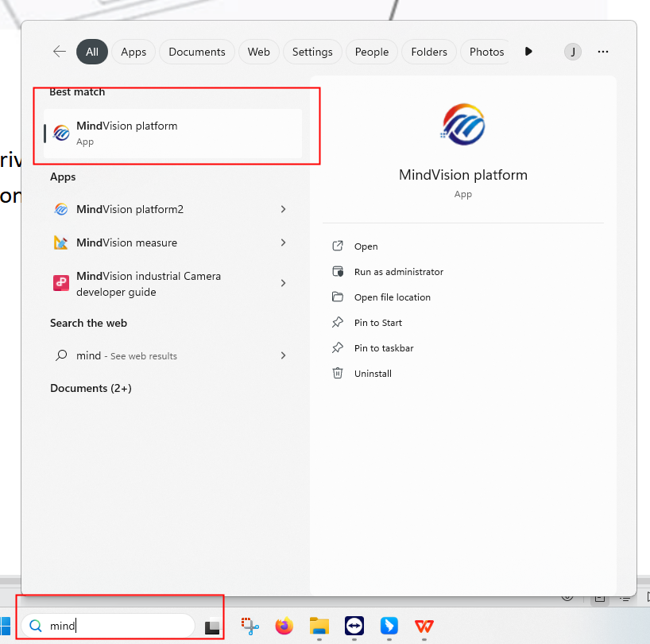Viewport: 650px width, 644px height.
Task: Switch to the People filter tab
Action: [x=372, y=52]
